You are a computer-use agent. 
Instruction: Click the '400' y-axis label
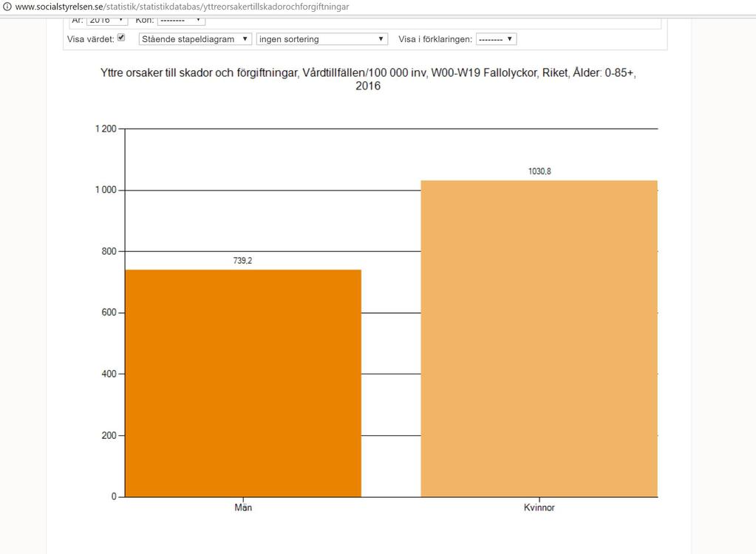coord(109,374)
